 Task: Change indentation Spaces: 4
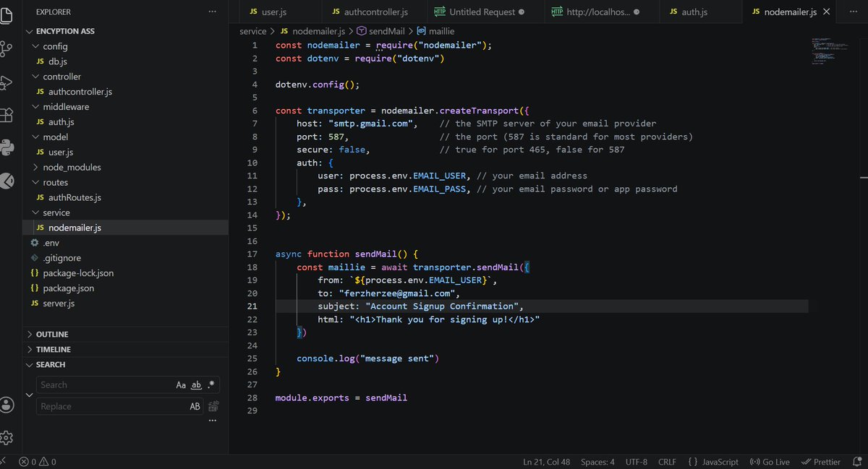[x=597, y=462]
